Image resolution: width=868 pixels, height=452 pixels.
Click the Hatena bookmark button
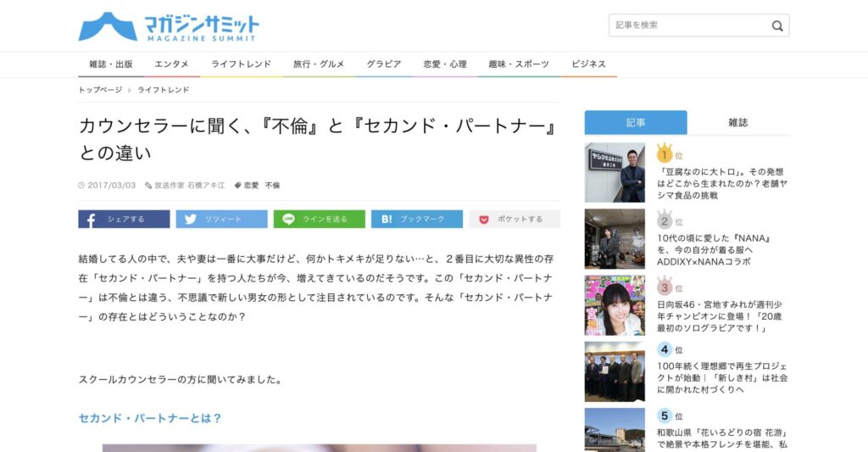[416, 219]
